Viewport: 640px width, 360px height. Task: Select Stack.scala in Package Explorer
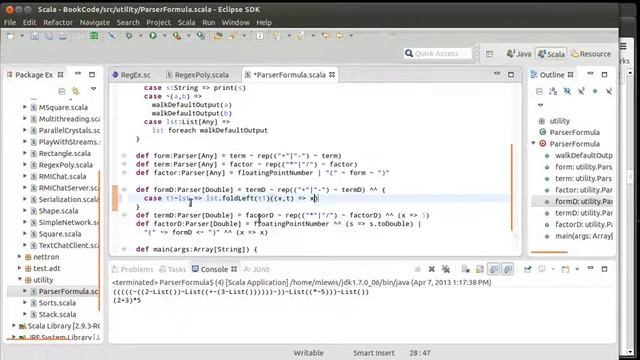click(57, 314)
